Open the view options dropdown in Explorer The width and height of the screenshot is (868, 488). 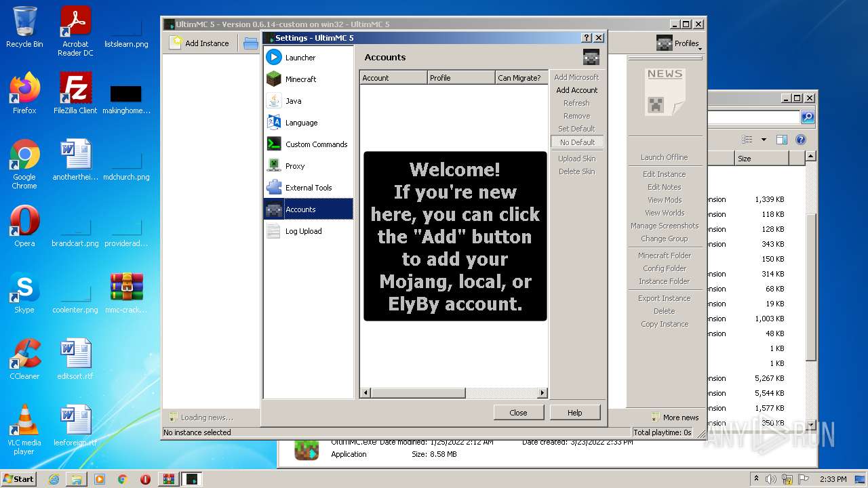click(764, 140)
